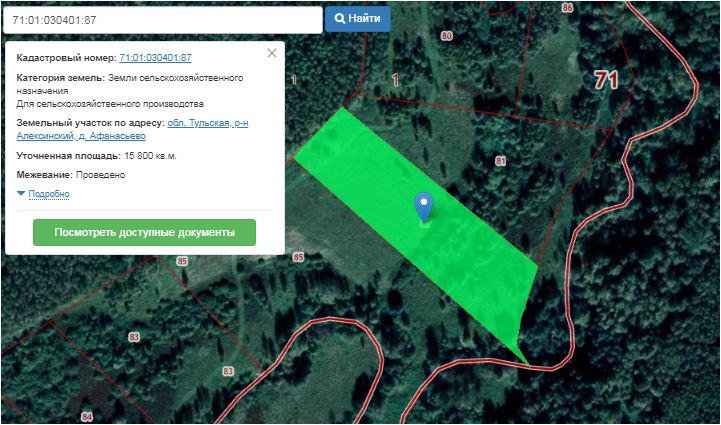This screenshot has width=721, height=425.
Task: Open the address link обл. Тульская
Action: click(132, 130)
